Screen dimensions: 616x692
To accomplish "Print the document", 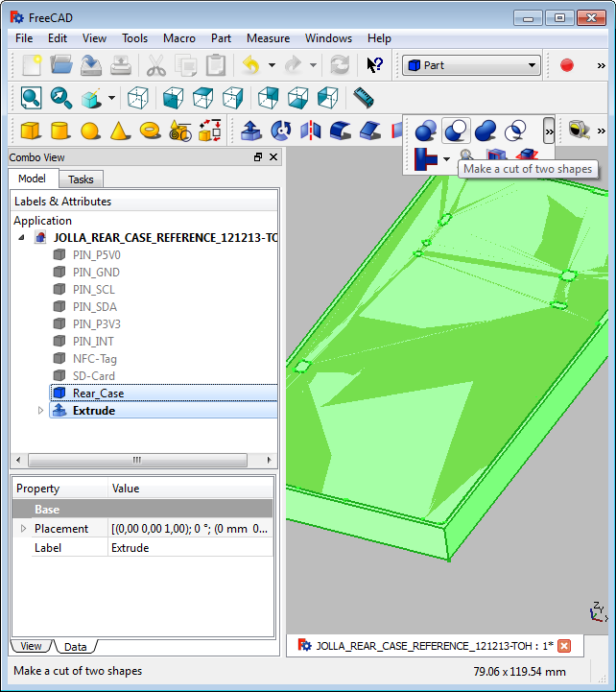I will coord(121,65).
